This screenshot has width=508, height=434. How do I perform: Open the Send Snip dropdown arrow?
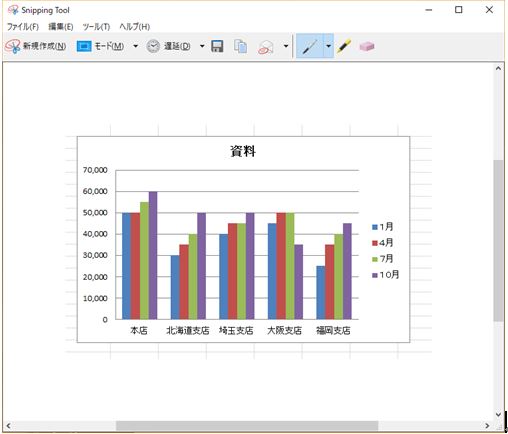click(x=286, y=46)
